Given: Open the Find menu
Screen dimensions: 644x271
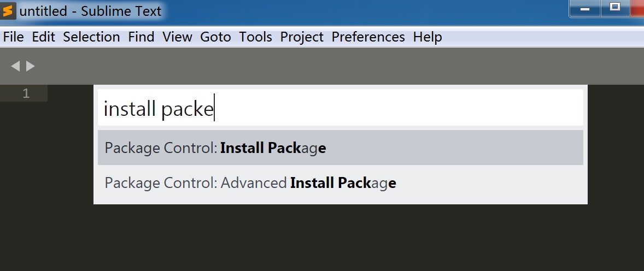Looking at the screenshot, I should click(141, 37).
